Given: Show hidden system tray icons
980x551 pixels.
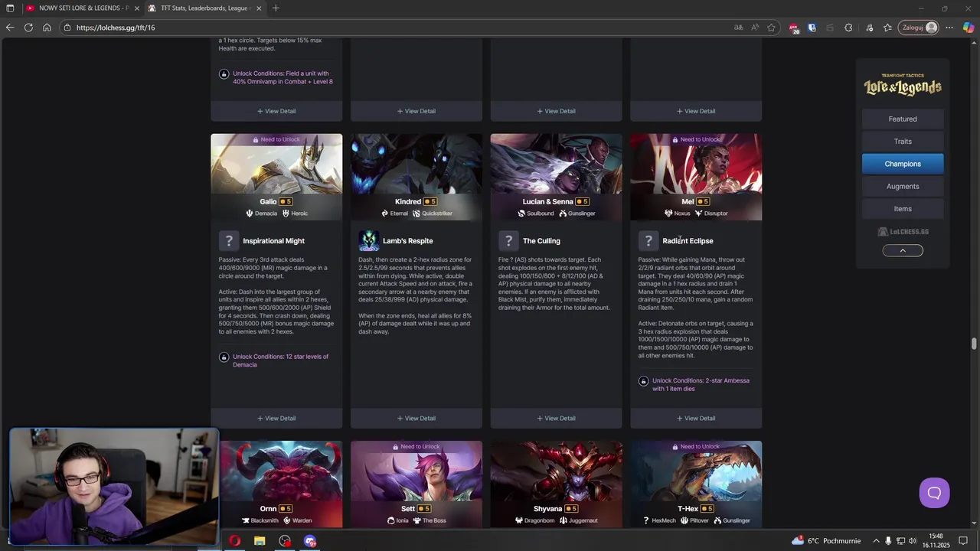Looking at the screenshot, I should [x=877, y=541].
